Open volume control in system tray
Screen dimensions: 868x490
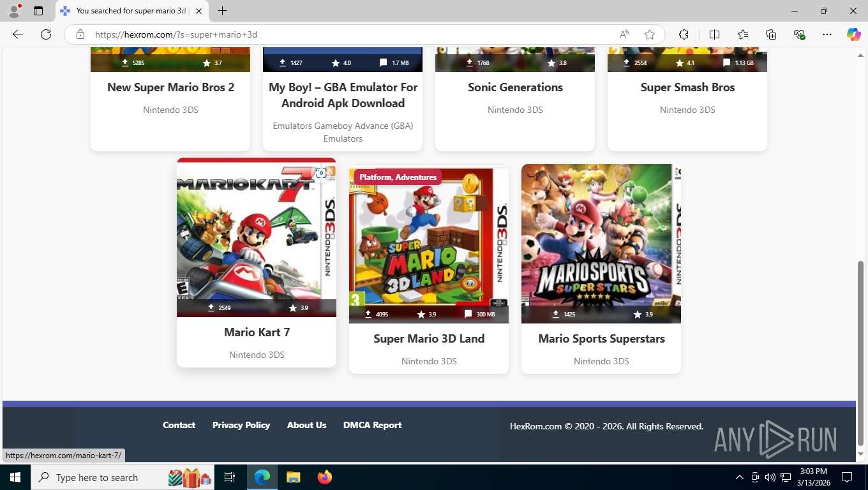tap(770, 477)
